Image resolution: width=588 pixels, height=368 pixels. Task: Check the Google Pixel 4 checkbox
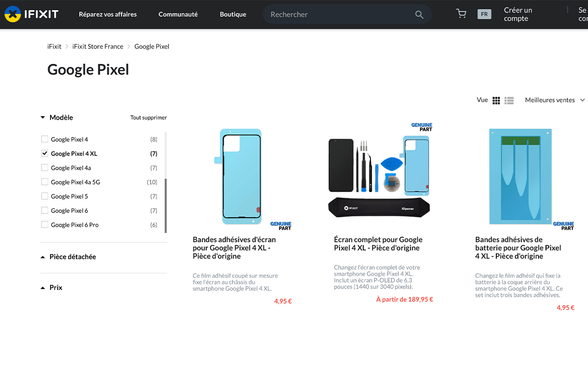tap(45, 139)
